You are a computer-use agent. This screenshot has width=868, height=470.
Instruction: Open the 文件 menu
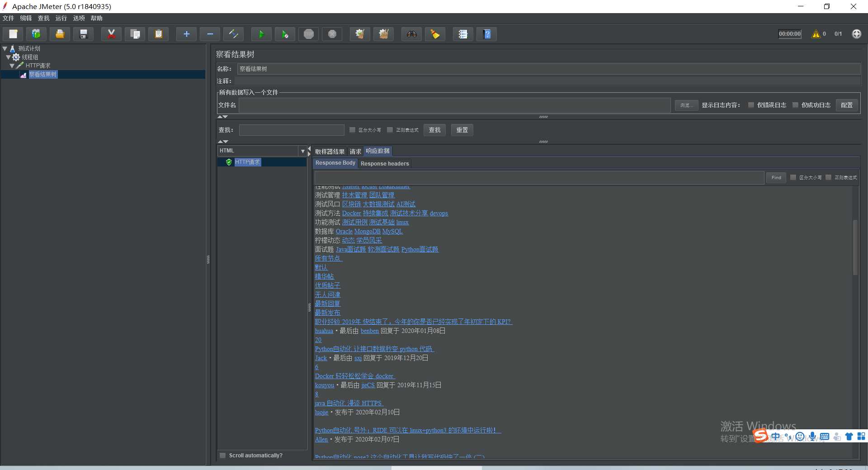(9, 18)
